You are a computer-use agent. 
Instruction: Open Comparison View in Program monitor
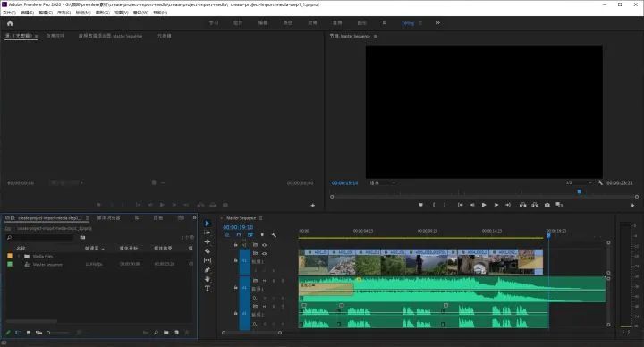559,205
